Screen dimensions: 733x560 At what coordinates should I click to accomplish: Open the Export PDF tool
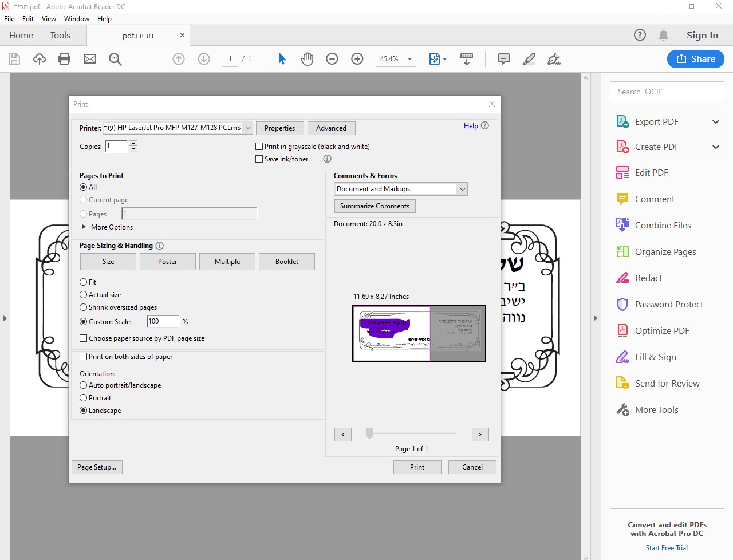click(656, 121)
